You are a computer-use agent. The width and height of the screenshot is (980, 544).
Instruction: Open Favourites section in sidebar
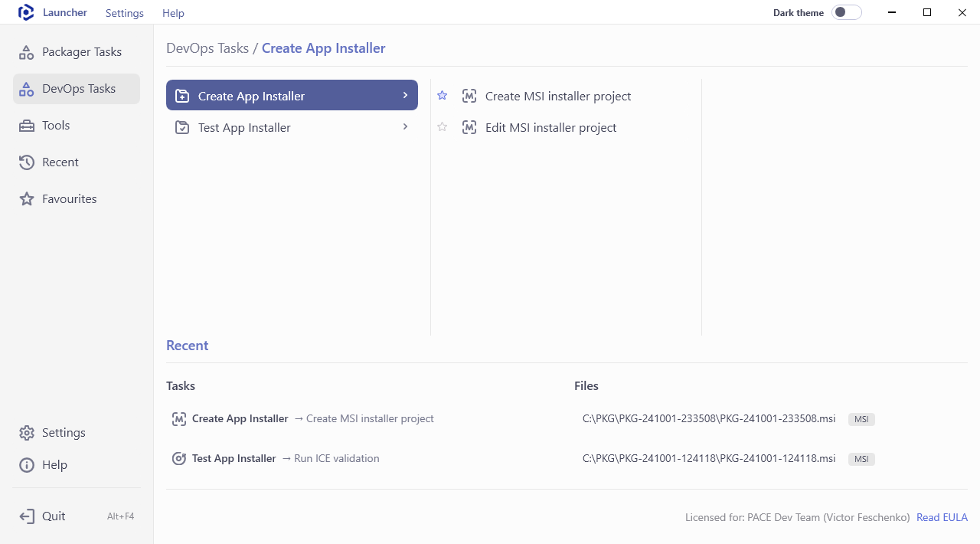(77, 199)
